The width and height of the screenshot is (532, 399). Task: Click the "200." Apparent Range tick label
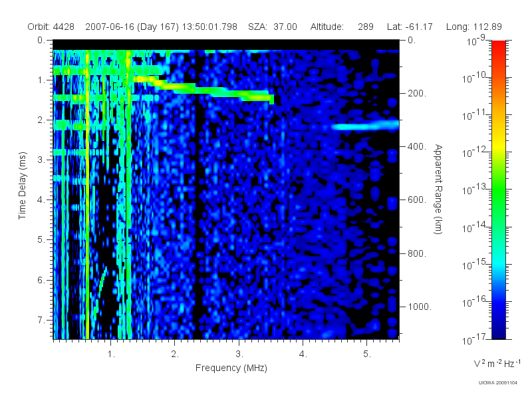(x=417, y=93)
